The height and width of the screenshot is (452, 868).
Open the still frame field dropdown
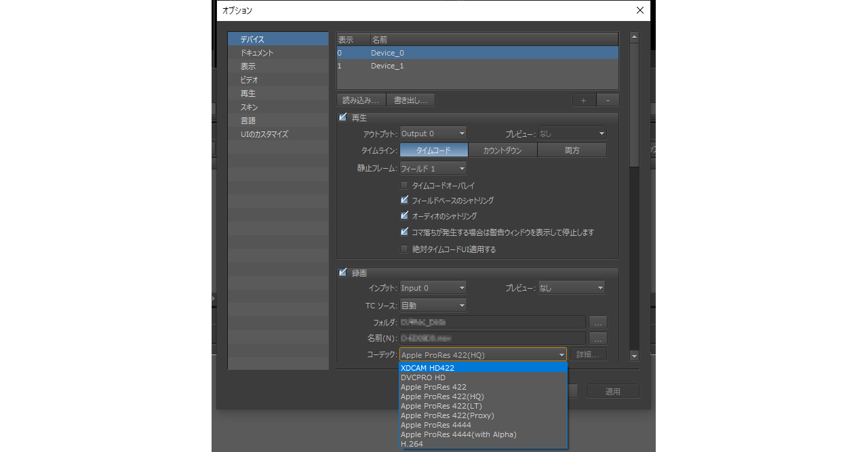(x=433, y=168)
